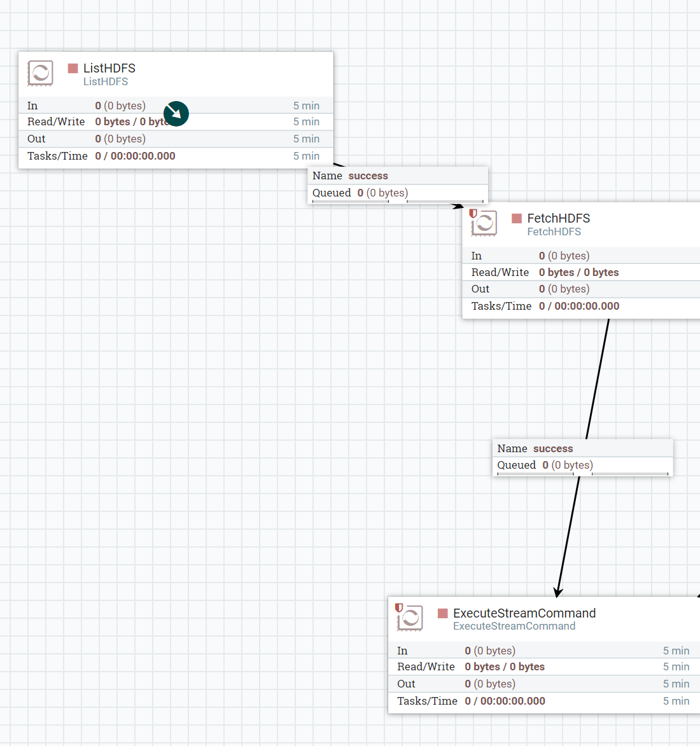Click the stopped status square on ListHDFS
Screen dimensions: 700x746
click(72, 67)
